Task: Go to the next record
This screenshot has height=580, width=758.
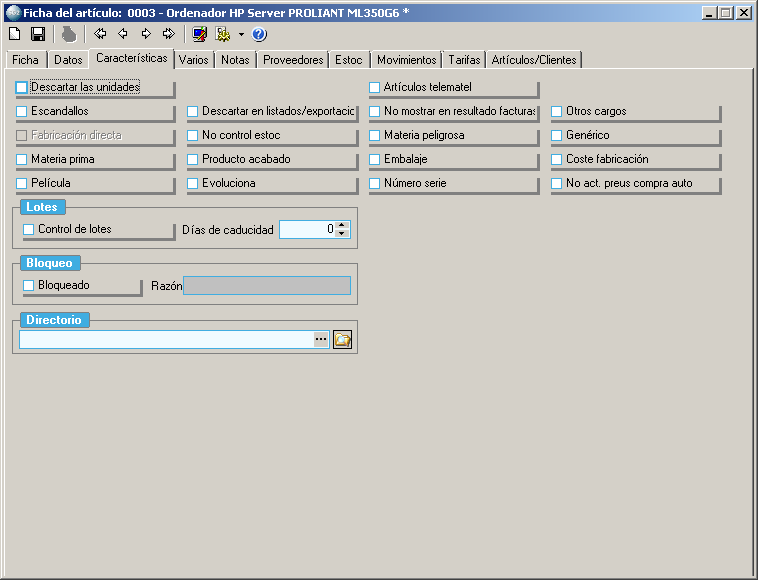Action: tap(146, 34)
